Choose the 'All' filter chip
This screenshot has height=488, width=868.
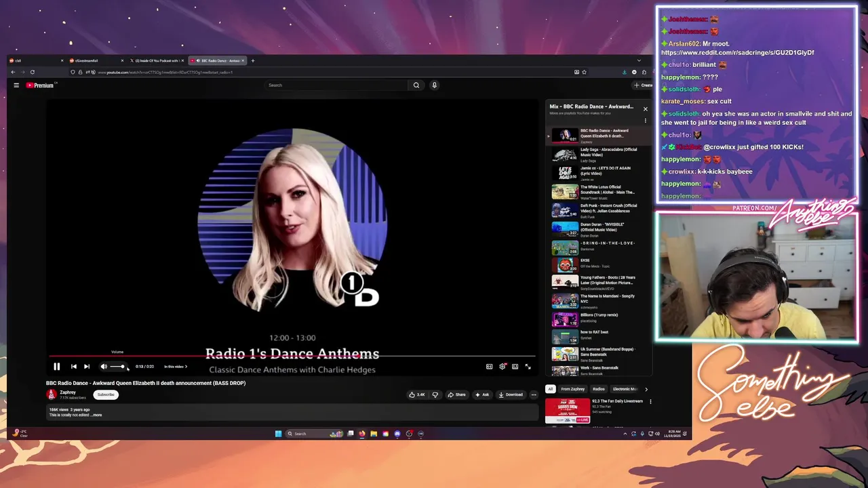[x=551, y=389]
